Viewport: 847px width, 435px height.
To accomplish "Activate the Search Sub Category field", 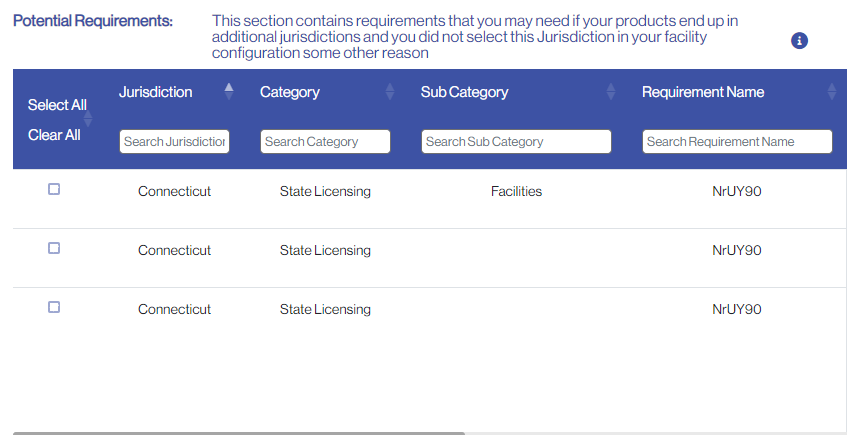I will (x=516, y=142).
